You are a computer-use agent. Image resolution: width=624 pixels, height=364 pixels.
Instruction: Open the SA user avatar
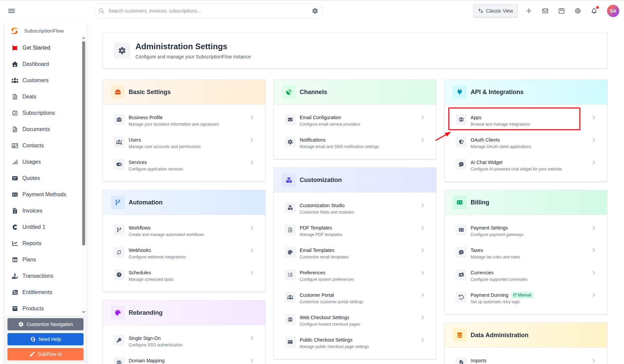click(x=613, y=11)
